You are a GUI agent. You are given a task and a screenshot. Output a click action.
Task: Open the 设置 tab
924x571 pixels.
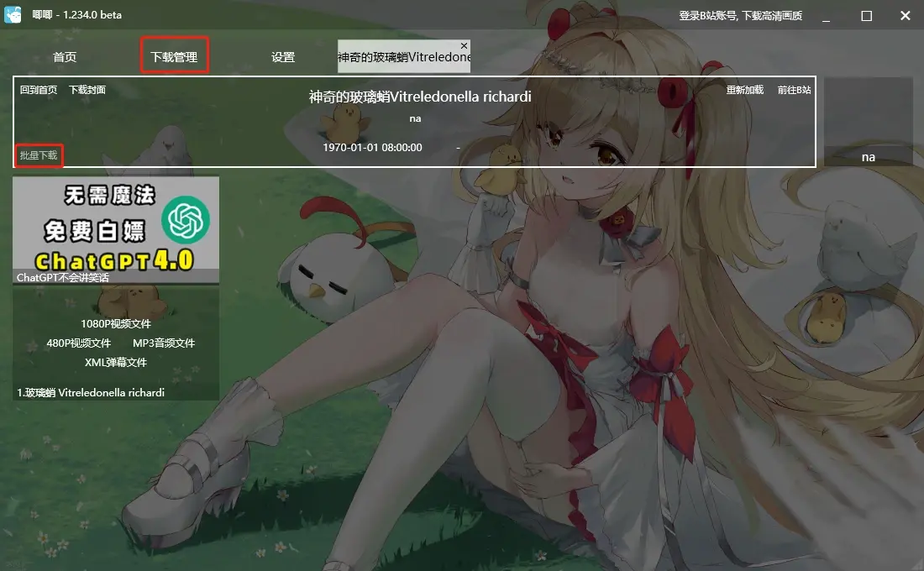click(283, 57)
